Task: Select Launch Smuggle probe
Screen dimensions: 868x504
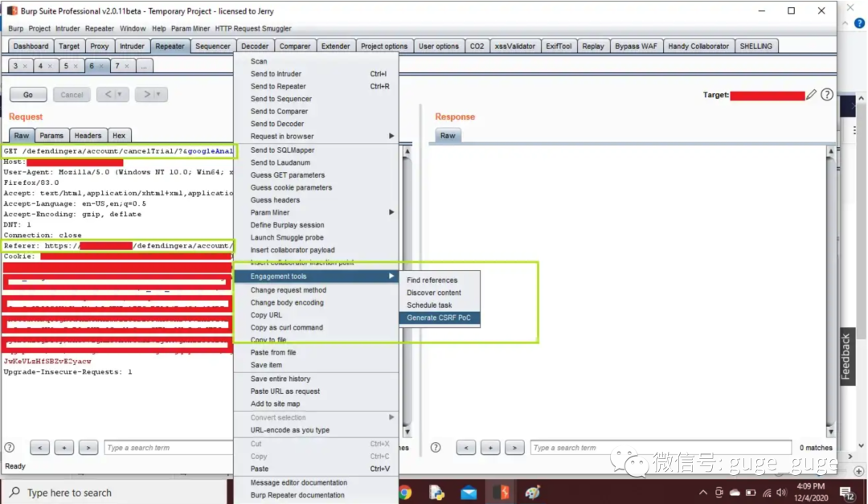Action: coord(316,238)
